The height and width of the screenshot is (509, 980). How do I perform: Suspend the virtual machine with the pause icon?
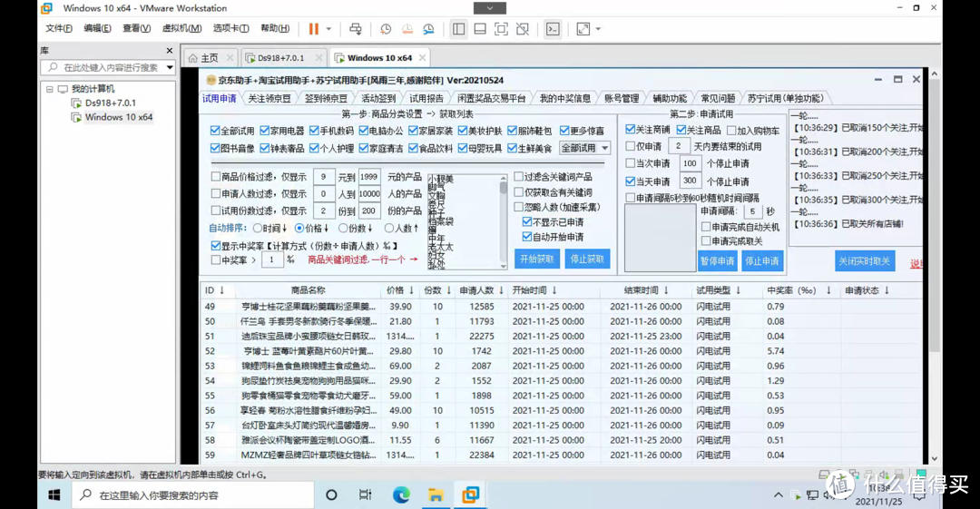pos(314,29)
